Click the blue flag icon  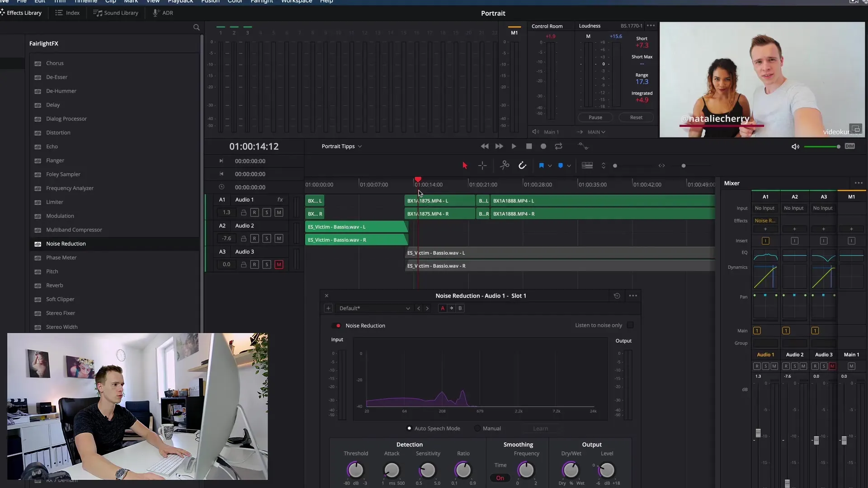pyautogui.click(x=541, y=165)
